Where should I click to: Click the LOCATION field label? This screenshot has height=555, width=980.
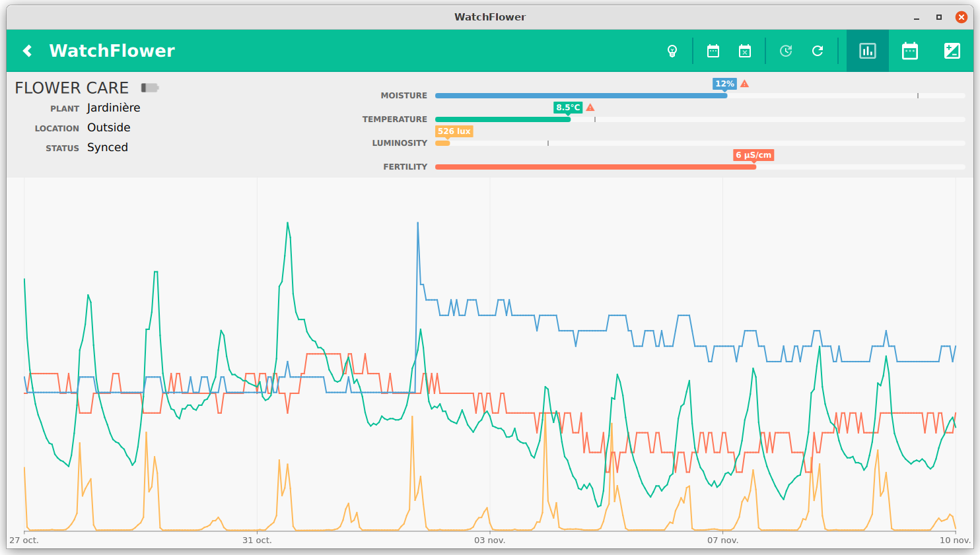[x=57, y=129]
